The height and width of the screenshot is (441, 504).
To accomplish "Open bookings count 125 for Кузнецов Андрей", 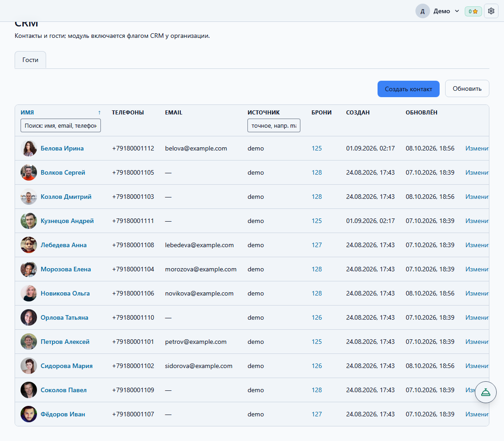I will pos(317,221).
